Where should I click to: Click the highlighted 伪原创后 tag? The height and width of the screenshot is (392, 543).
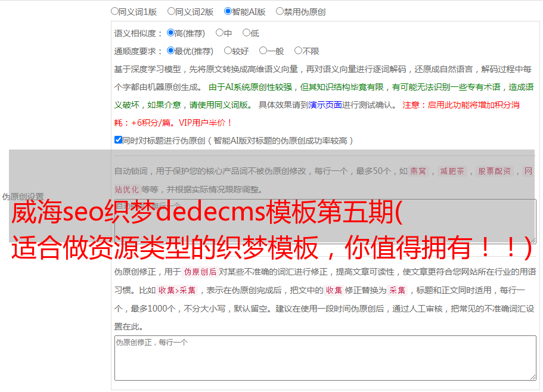(200, 272)
